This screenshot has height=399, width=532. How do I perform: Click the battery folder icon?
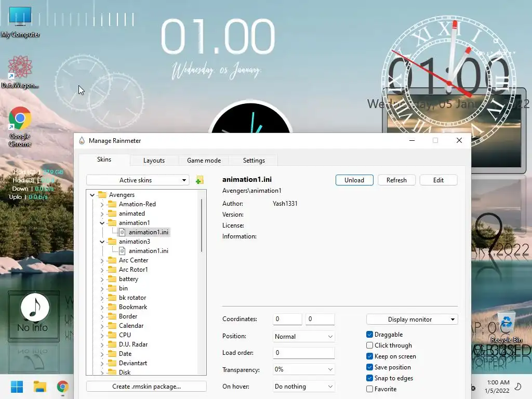pyautogui.click(x=112, y=279)
